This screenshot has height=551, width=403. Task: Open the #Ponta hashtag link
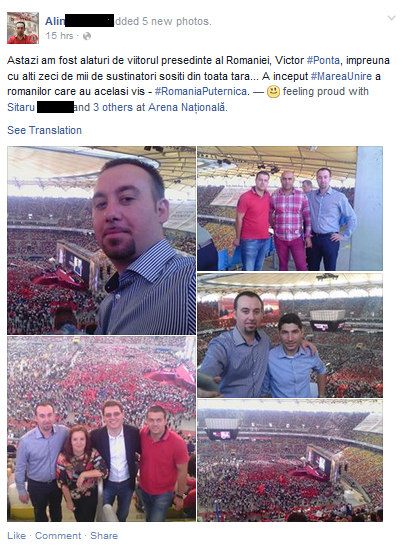click(323, 60)
